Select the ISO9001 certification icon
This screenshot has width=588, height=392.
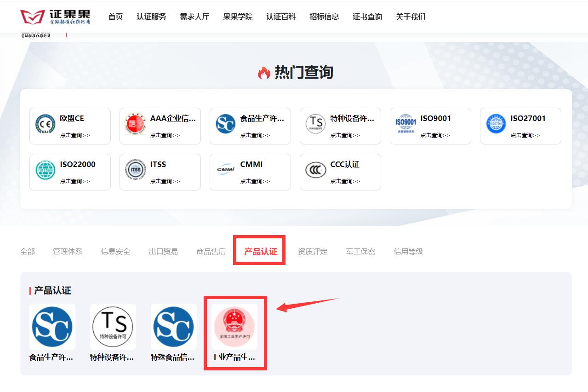click(405, 122)
